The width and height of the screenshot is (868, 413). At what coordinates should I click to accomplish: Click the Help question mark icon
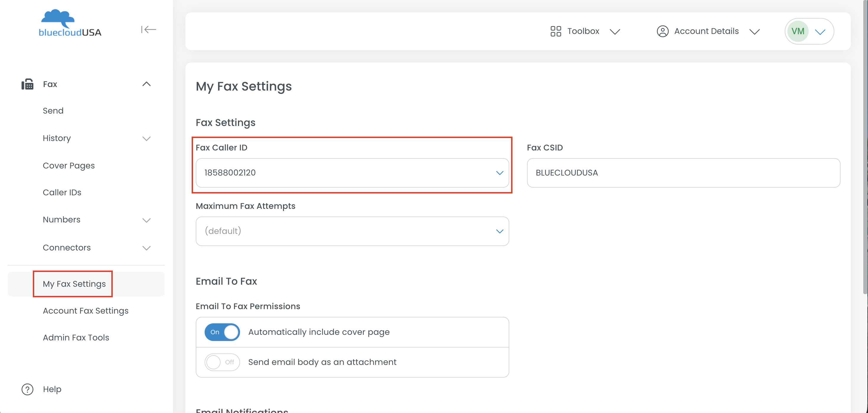[x=27, y=389]
